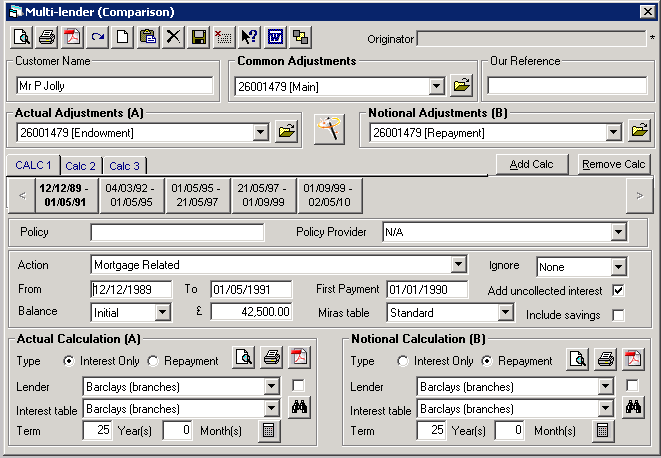Export Notional Calculation (B) to PDF
Image resolution: width=661 pixels, height=458 pixels.
(x=633, y=359)
